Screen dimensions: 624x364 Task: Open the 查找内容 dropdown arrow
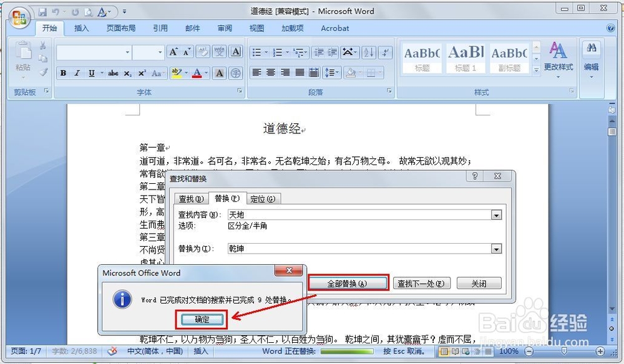click(x=496, y=214)
